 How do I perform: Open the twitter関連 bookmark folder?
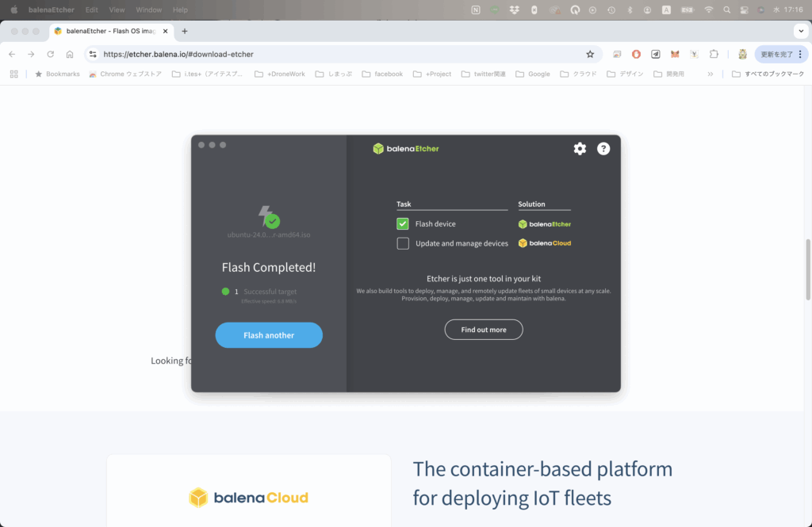[483, 74]
